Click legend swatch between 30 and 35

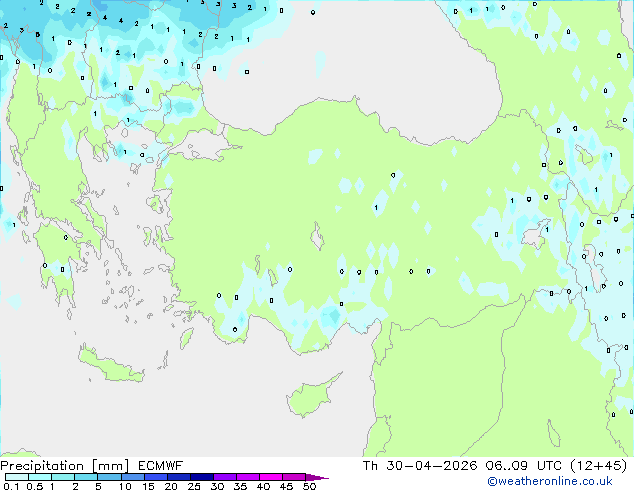click(x=224, y=477)
